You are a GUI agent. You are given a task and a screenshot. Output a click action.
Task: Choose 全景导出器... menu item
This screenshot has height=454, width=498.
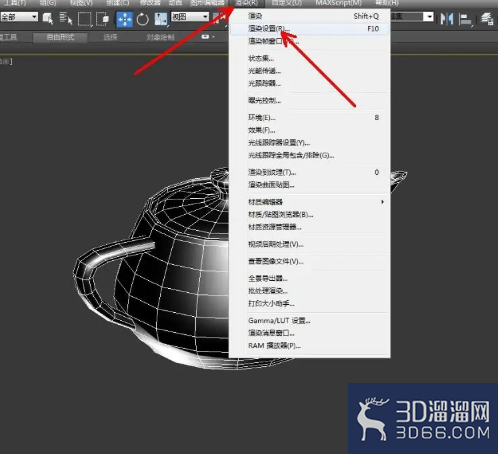pyautogui.click(x=310, y=278)
